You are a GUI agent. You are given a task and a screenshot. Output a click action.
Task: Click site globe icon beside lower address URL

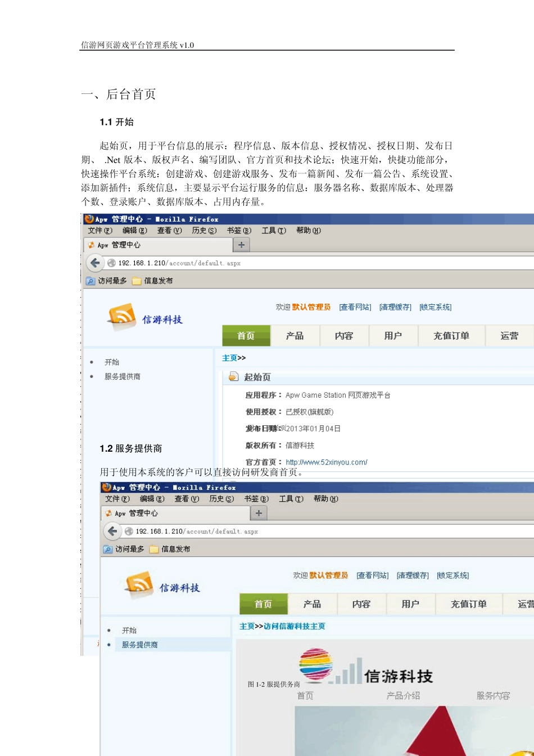point(129,531)
